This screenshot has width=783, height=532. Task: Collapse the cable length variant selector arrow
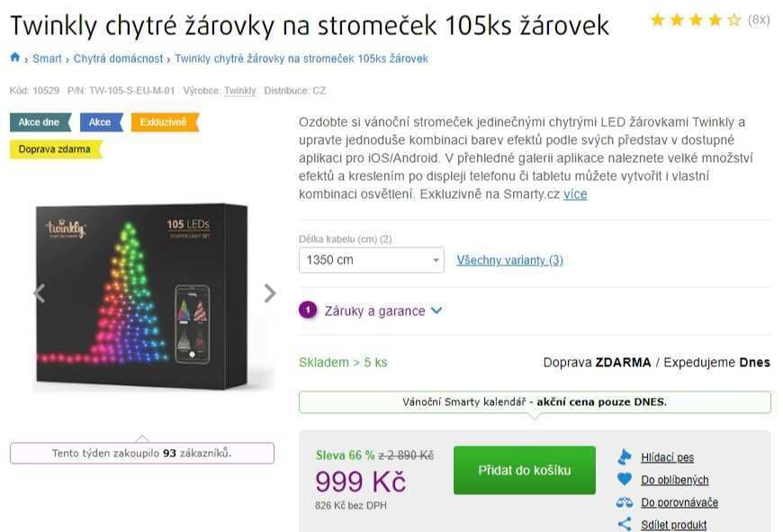(x=436, y=259)
